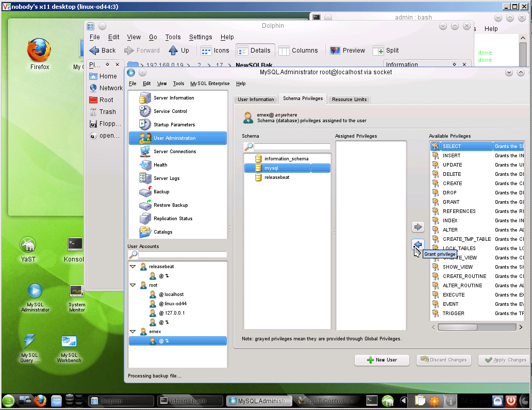This screenshot has width=532, height=410.
Task: Switch to Schema Privileges tab
Action: (303, 99)
